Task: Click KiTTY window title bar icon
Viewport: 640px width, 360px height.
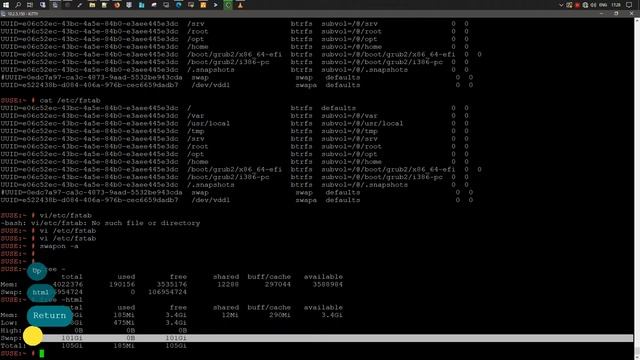Action: tap(3, 14)
